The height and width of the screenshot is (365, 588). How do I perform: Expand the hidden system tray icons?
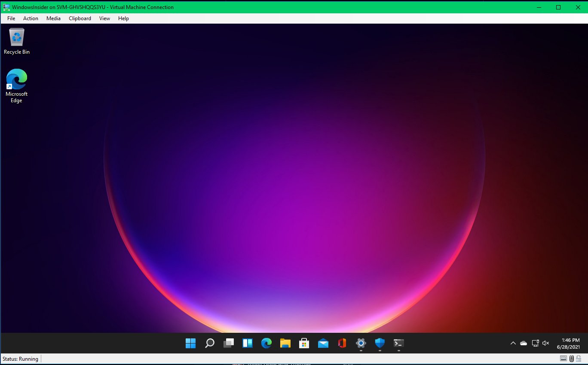513,343
